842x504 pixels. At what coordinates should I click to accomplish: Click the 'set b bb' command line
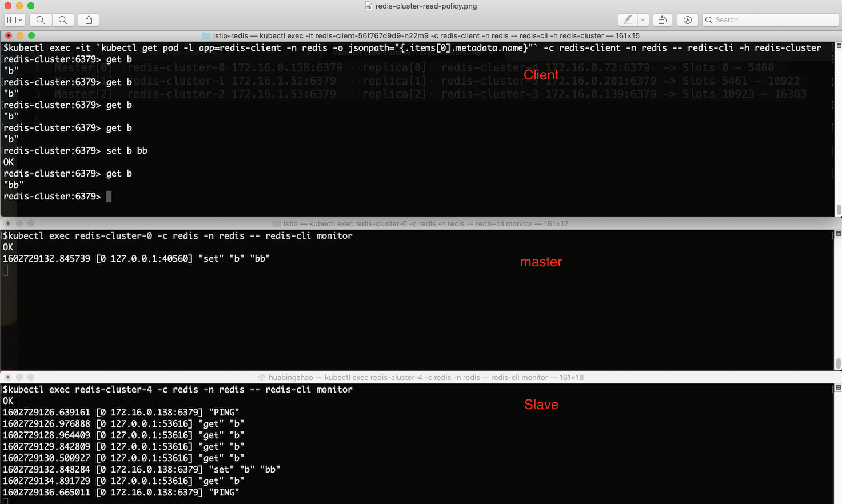tap(75, 151)
